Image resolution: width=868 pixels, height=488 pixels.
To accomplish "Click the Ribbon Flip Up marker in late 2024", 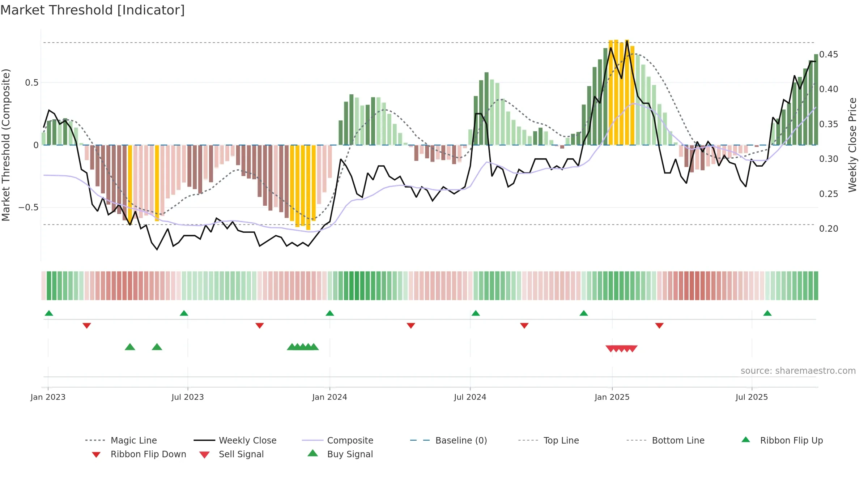I will tap(584, 313).
